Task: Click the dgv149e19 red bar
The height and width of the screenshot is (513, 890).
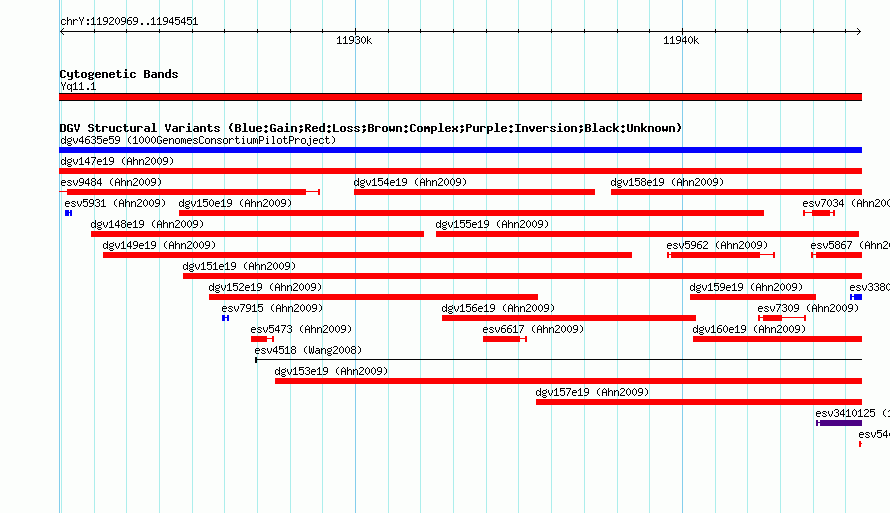Action: click(367, 255)
